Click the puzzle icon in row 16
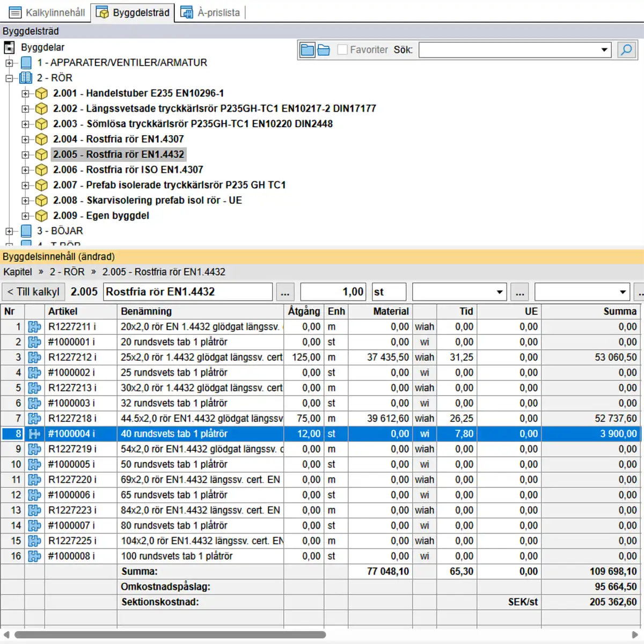 tap(35, 557)
